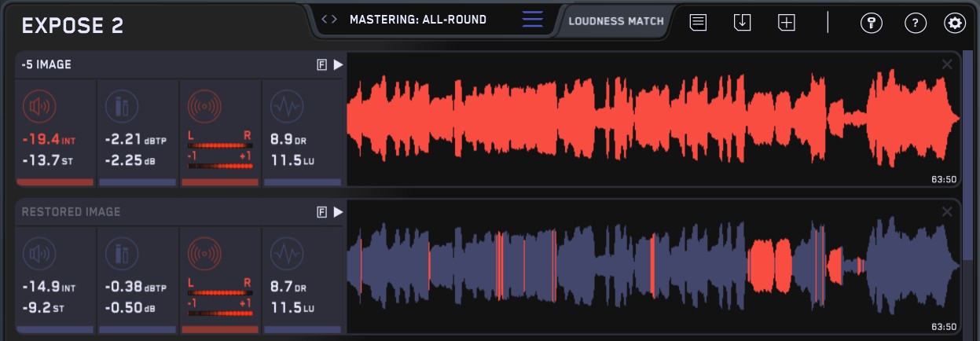Click peak meter icon in -5 IMAGE track
This screenshot has width=980, height=341.
pyautogui.click(x=122, y=105)
